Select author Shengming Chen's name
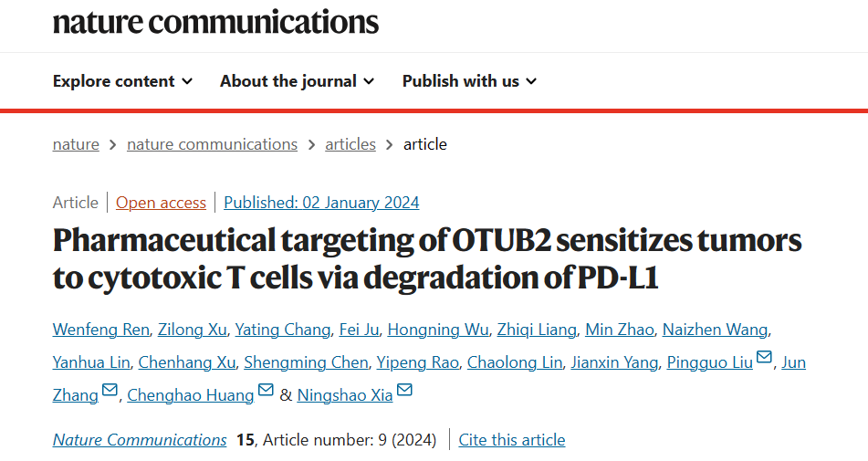The width and height of the screenshot is (868, 461). pos(306,362)
